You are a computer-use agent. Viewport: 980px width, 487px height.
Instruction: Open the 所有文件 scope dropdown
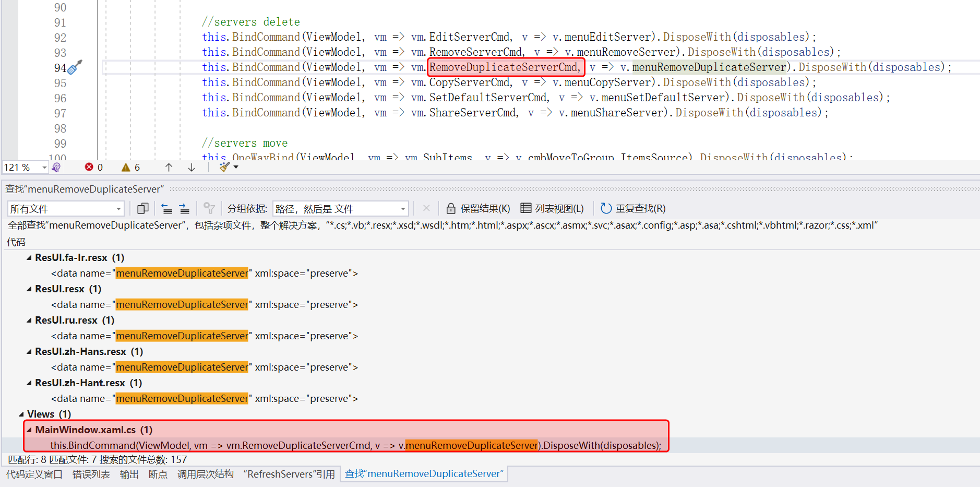point(66,209)
